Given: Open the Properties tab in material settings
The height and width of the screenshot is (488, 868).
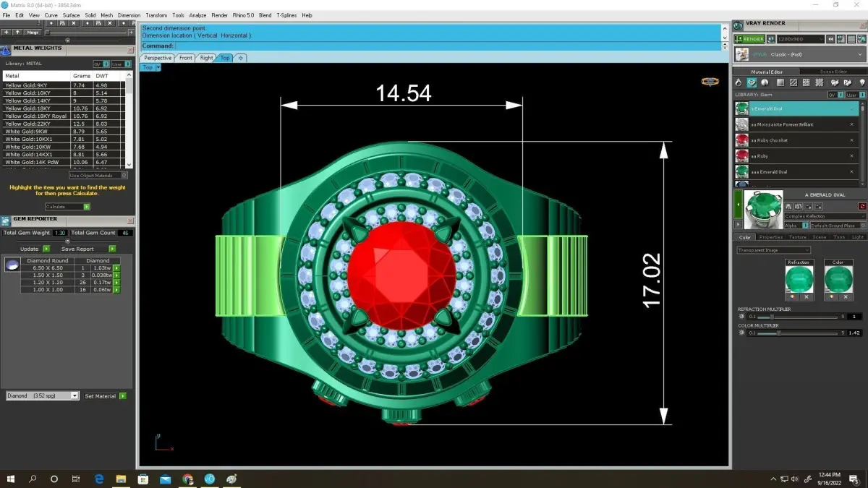Looking at the screenshot, I should [x=771, y=237].
